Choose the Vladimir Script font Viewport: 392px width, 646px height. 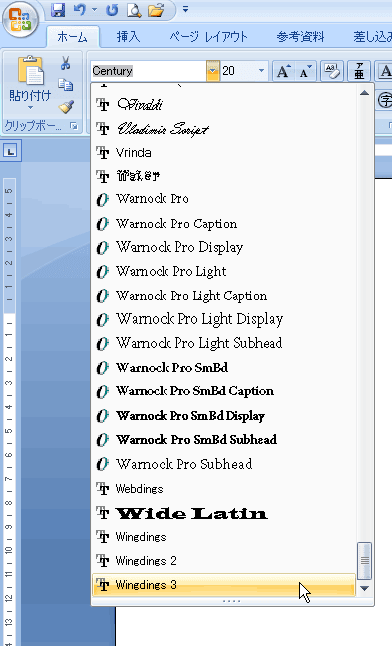pyautogui.click(x=224, y=129)
